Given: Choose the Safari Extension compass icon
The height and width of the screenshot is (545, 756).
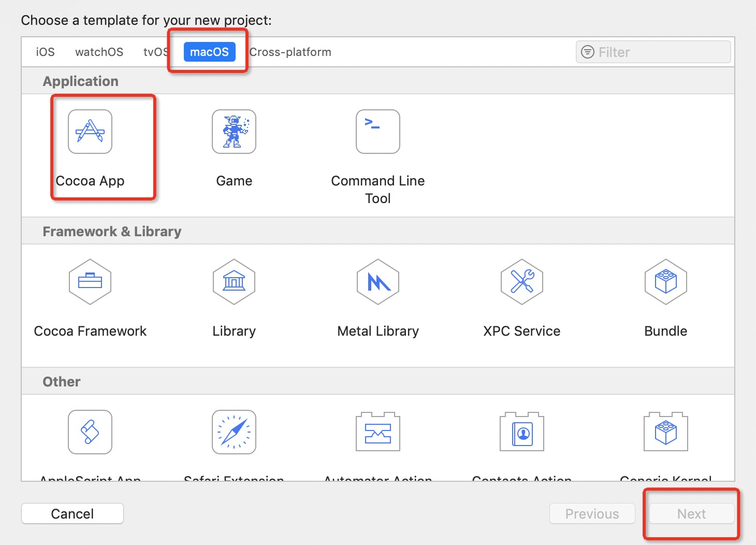Looking at the screenshot, I should (234, 432).
